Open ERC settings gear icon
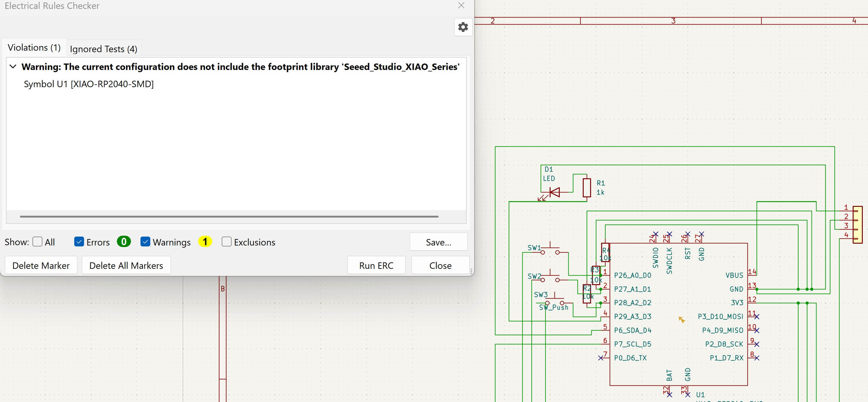 (463, 27)
